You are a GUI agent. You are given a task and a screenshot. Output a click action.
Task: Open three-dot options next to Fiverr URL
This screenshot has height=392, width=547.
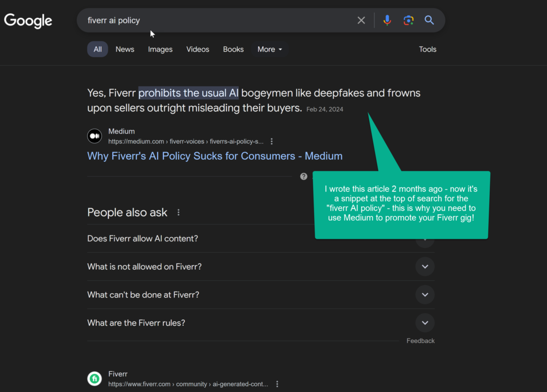[277, 384]
